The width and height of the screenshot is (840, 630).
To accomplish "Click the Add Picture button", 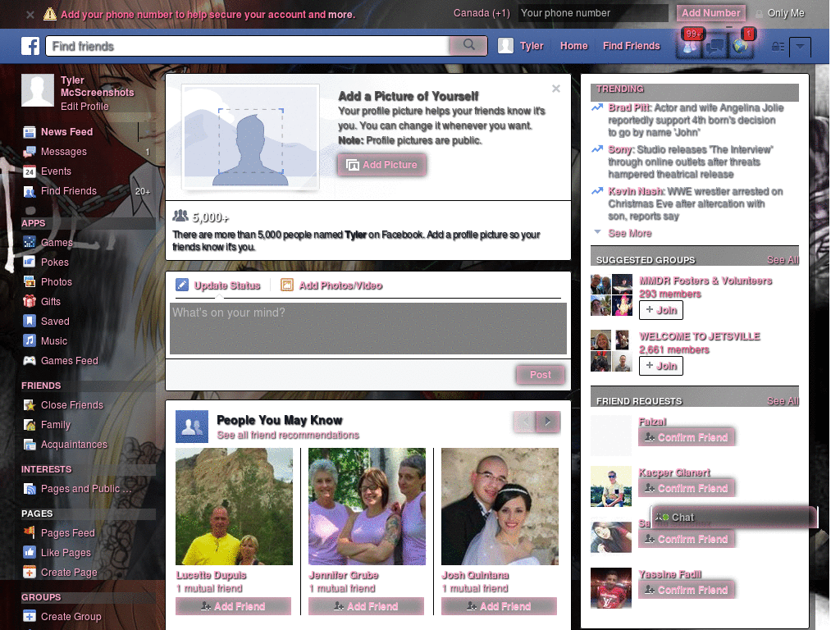I will pos(382,165).
